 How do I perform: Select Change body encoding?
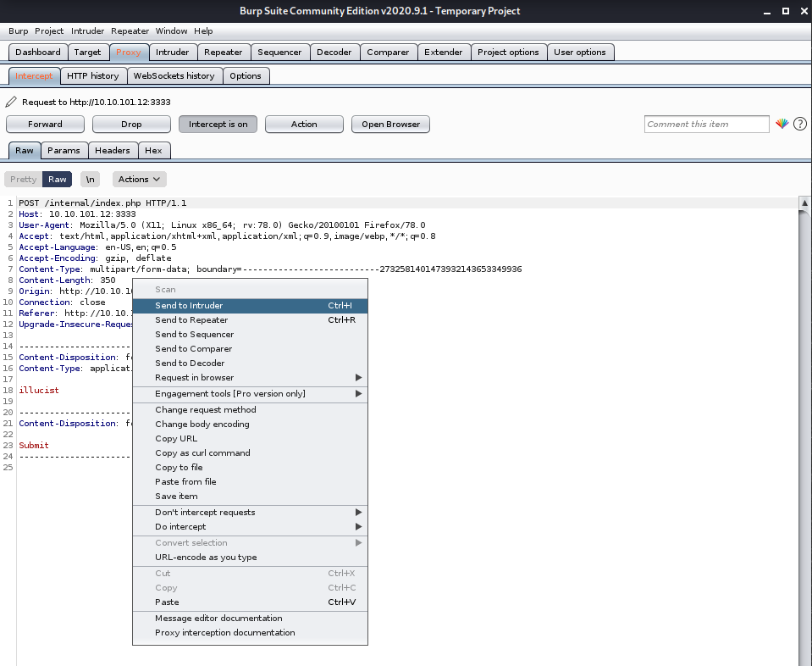tap(250, 425)
